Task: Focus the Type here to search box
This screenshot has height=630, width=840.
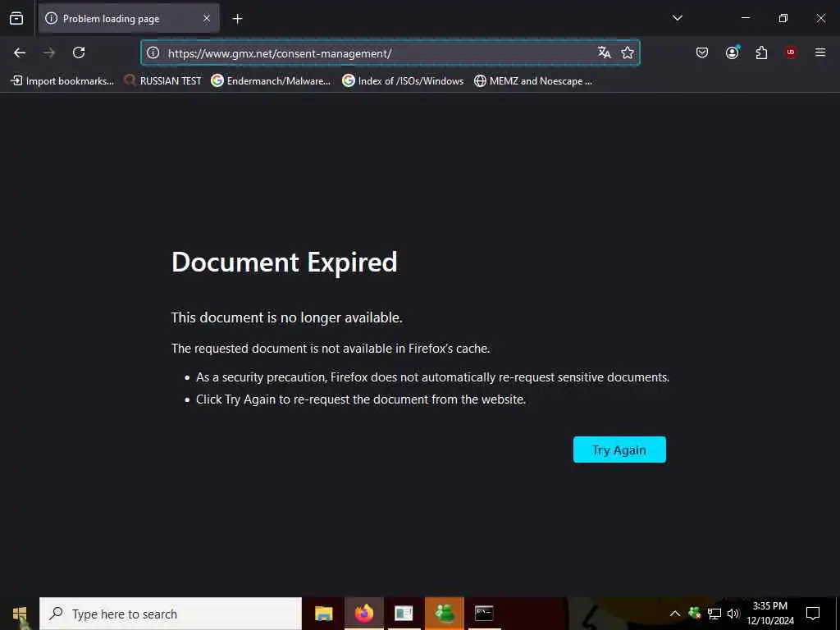Action: pyautogui.click(x=171, y=614)
